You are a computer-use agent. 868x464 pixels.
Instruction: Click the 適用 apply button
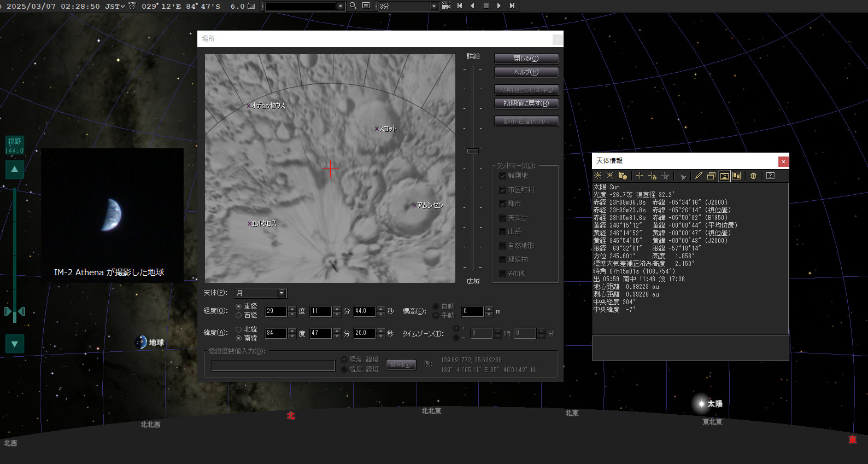pos(401,364)
